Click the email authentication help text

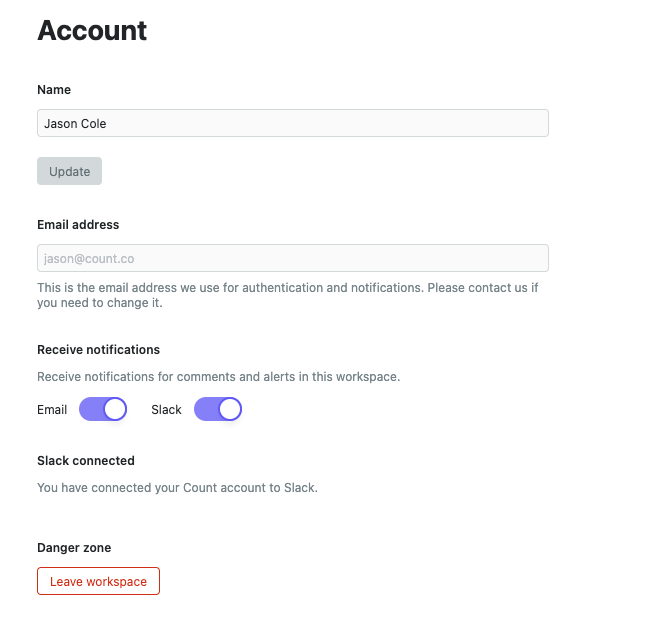tap(230, 288)
